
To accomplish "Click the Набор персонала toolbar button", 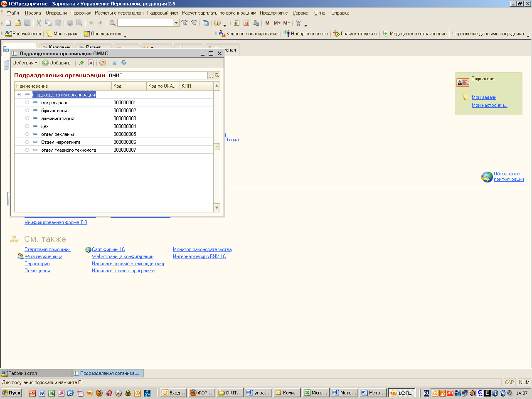I will (x=306, y=34).
